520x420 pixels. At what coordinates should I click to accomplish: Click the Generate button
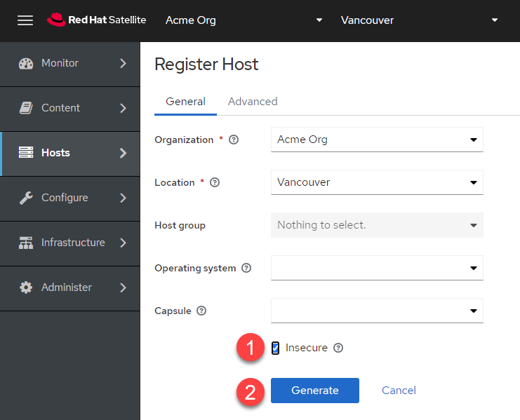pyautogui.click(x=314, y=391)
